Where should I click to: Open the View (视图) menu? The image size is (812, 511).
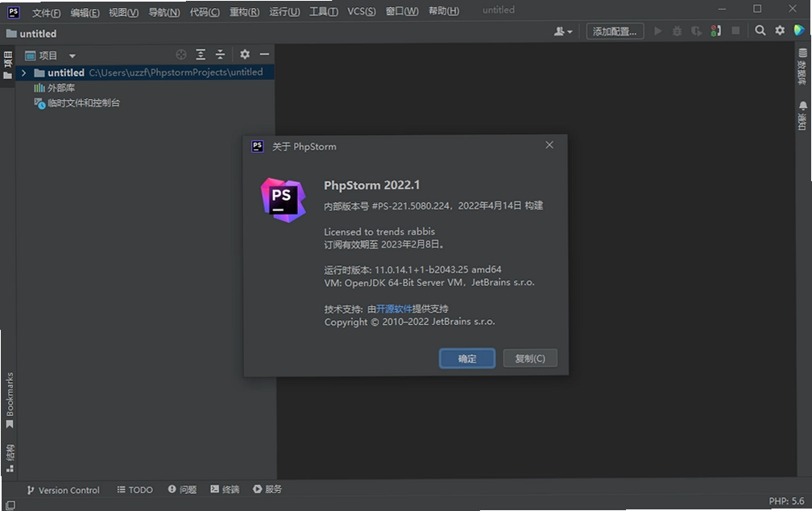coord(123,12)
